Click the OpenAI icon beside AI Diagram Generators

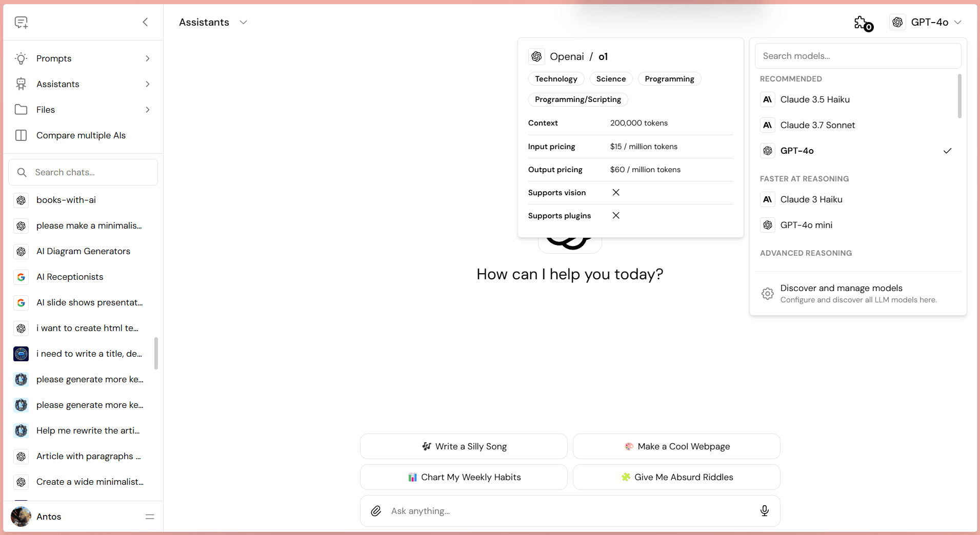point(21,251)
